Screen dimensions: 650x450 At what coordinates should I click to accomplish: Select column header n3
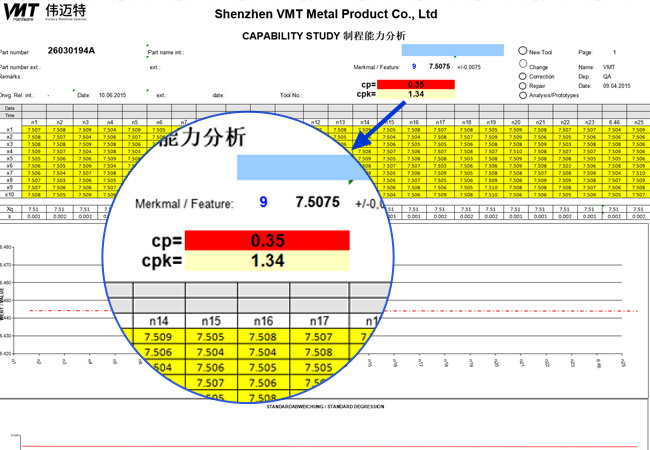(x=85, y=123)
